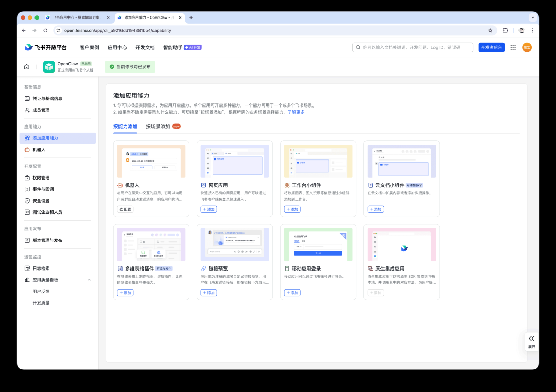This screenshot has height=392, width=556.
Task: Click 添加 on the 链接预览 card
Action: click(209, 293)
